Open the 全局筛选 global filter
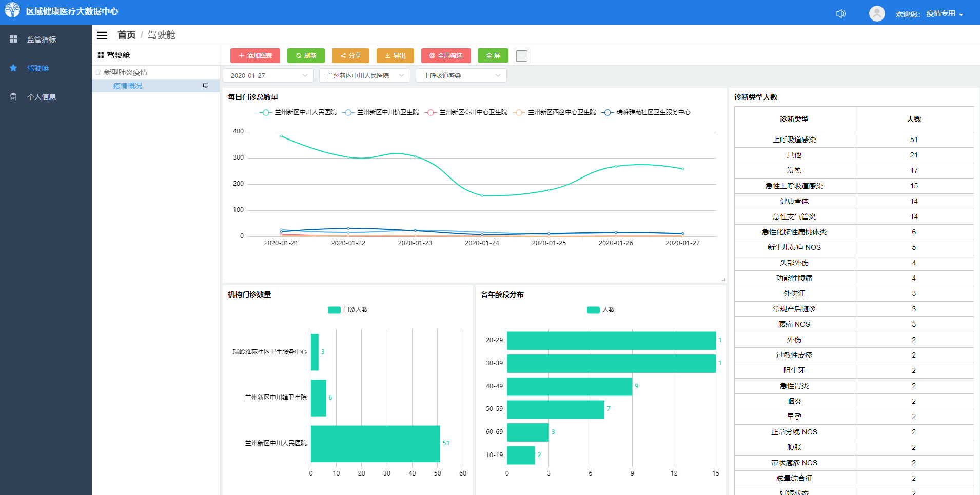Screen dimensions: 980x495 pyautogui.click(x=445, y=56)
